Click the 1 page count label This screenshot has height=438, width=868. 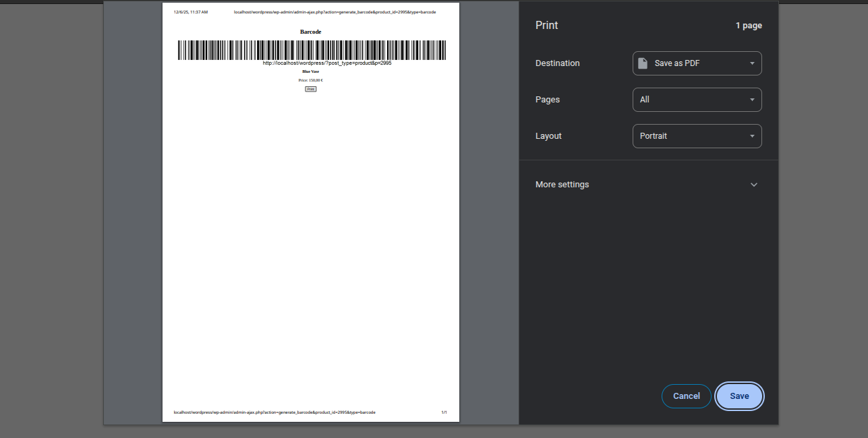click(749, 25)
